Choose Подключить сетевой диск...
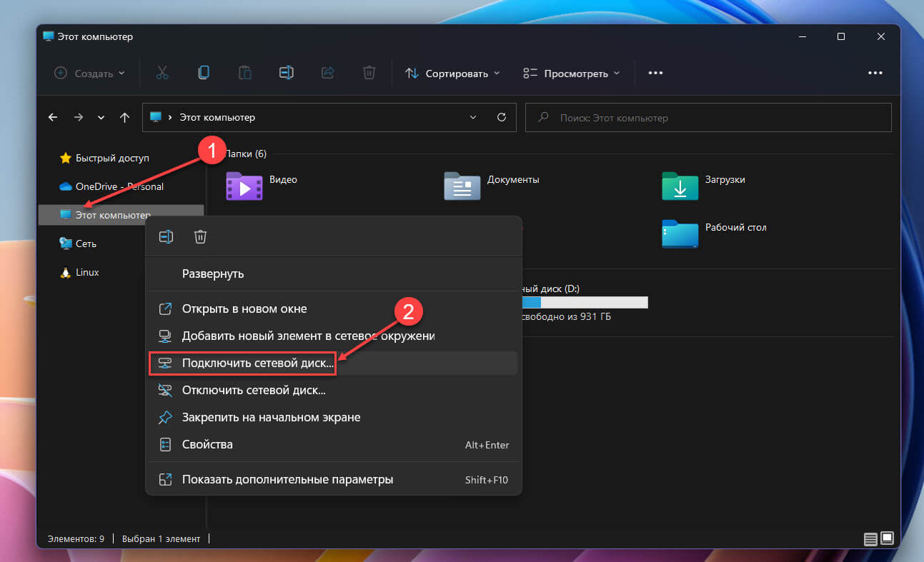924x562 pixels. [x=334, y=363]
